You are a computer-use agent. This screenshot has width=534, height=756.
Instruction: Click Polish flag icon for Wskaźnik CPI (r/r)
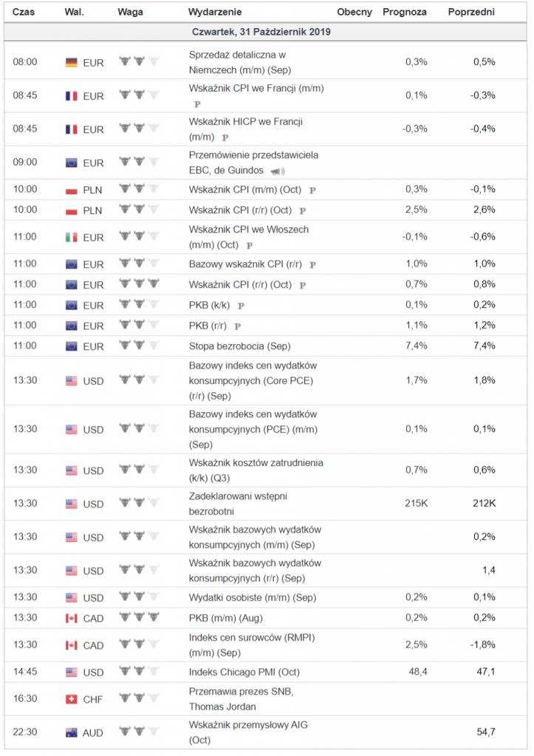coord(72,210)
